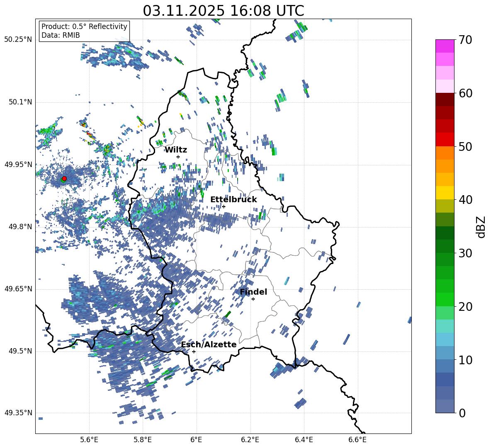Click the cross marker below Wiltz
Image resolution: width=491 pixels, height=448 pixels.
(x=178, y=157)
